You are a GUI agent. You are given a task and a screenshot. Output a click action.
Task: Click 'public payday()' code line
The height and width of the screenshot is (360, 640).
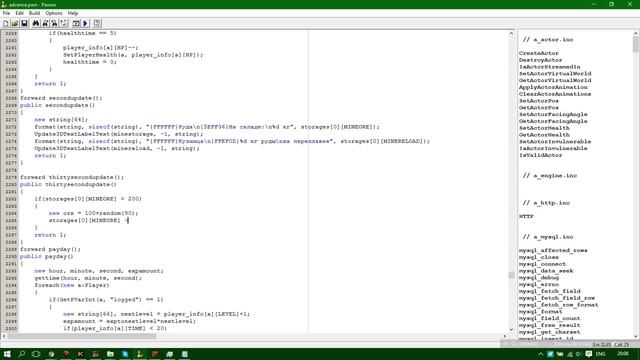(47, 257)
